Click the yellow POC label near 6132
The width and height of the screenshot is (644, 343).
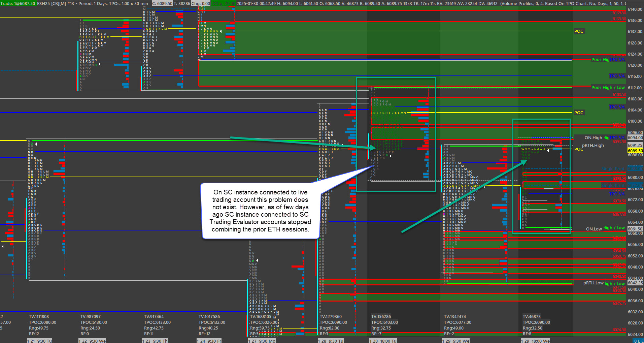pyautogui.click(x=579, y=31)
